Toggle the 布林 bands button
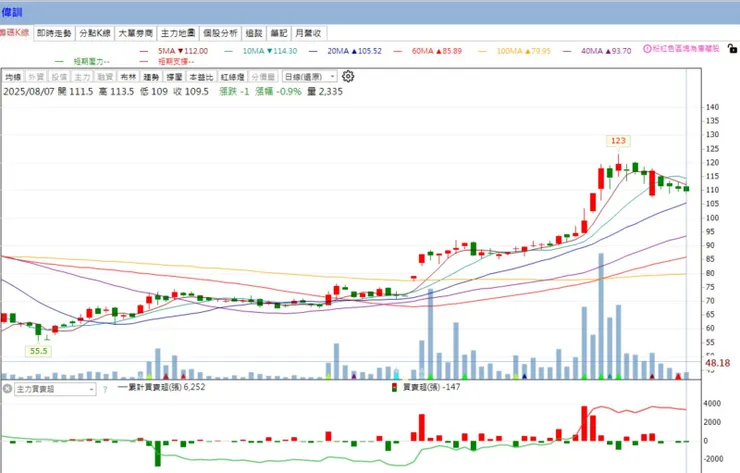The height and width of the screenshot is (473, 740). tap(128, 77)
